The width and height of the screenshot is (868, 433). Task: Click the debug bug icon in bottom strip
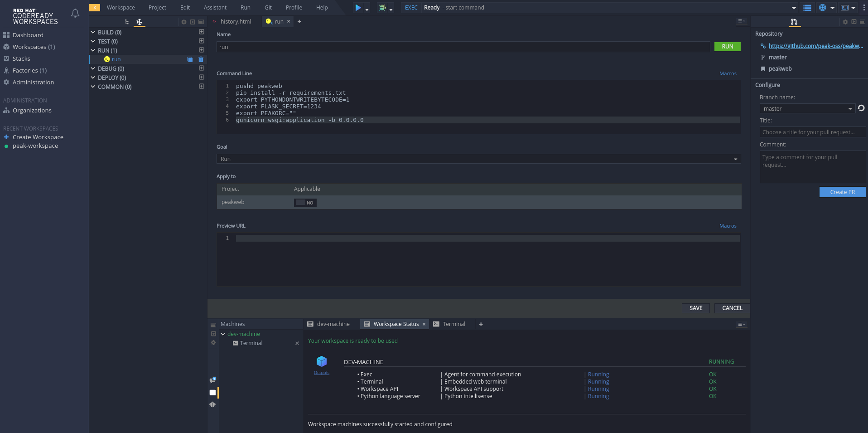tap(212, 404)
